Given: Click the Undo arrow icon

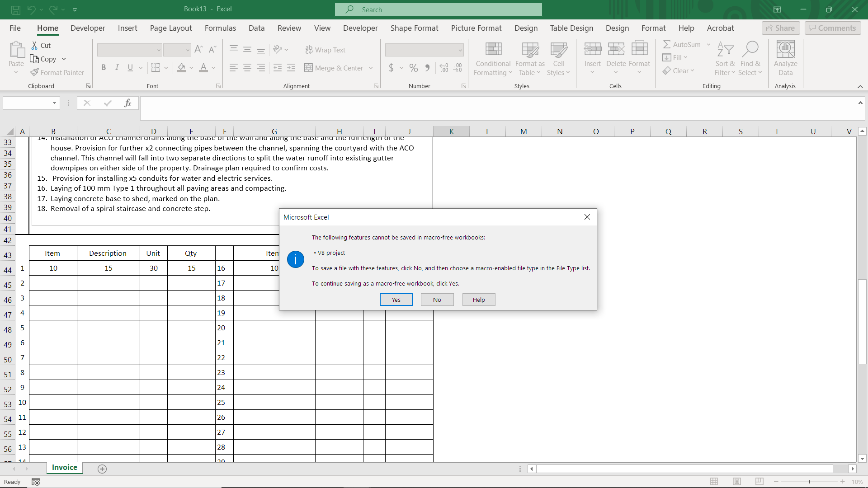Looking at the screenshot, I should pyautogui.click(x=31, y=9).
